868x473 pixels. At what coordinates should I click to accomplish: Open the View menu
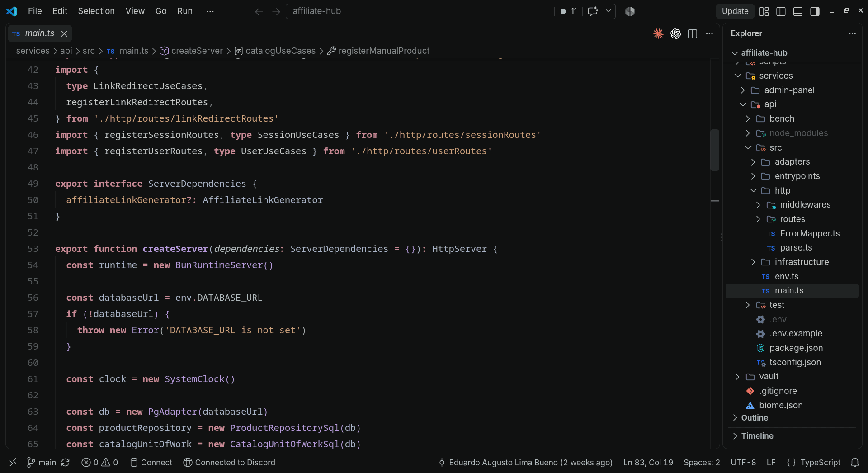click(x=135, y=11)
